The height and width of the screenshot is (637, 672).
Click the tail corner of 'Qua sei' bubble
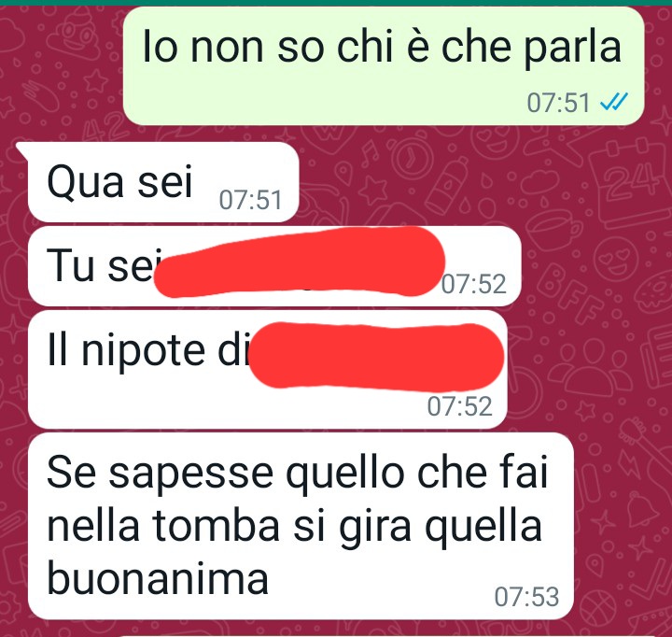pos(22,149)
